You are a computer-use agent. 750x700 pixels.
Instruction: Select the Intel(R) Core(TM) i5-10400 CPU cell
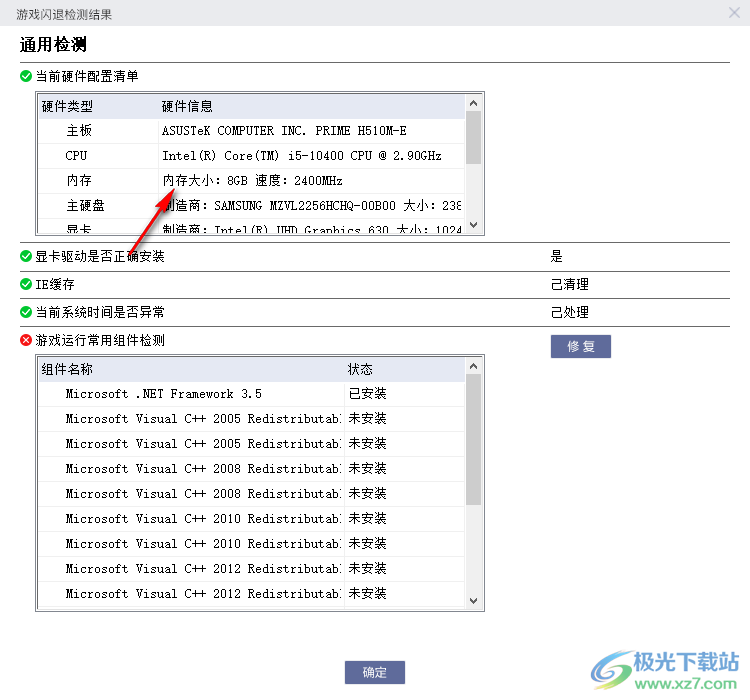click(311, 156)
